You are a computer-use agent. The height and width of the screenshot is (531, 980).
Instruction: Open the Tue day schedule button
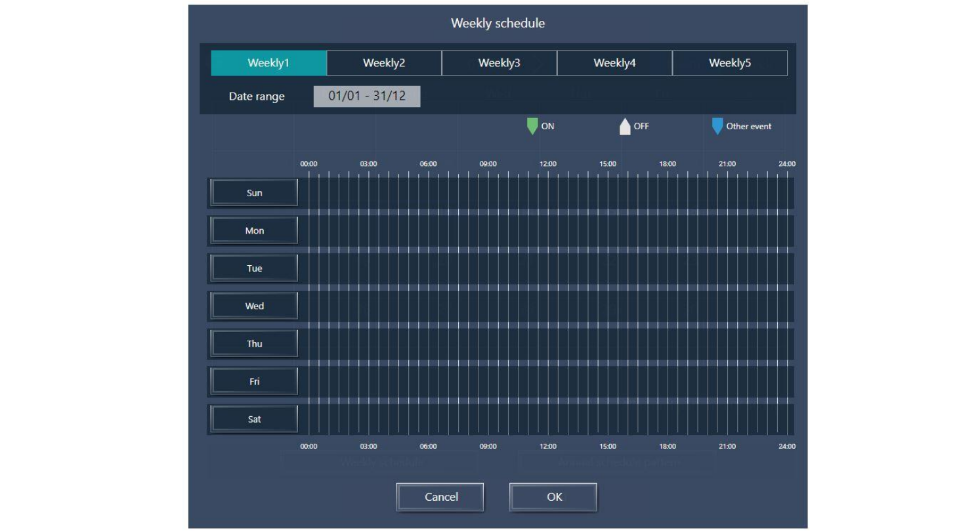(x=255, y=268)
